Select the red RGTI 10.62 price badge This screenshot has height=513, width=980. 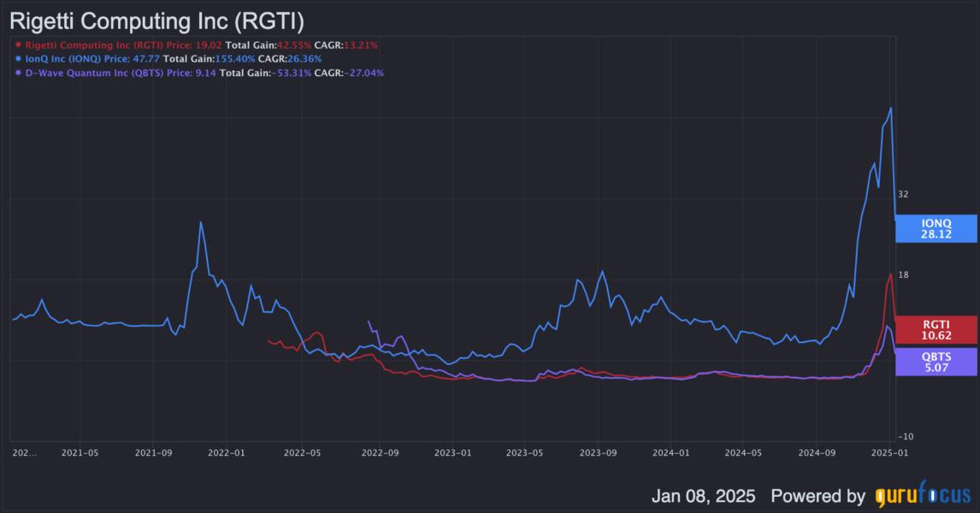click(936, 330)
